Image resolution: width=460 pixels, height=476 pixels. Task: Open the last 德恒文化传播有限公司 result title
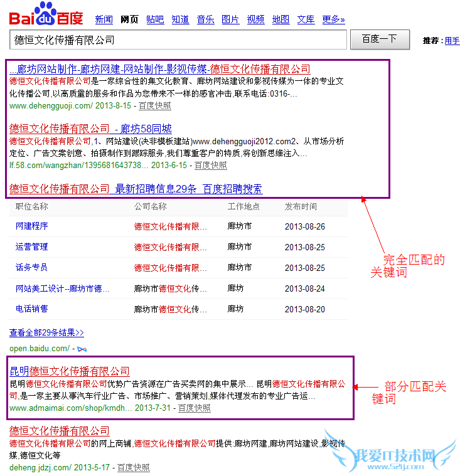coord(59,431)
